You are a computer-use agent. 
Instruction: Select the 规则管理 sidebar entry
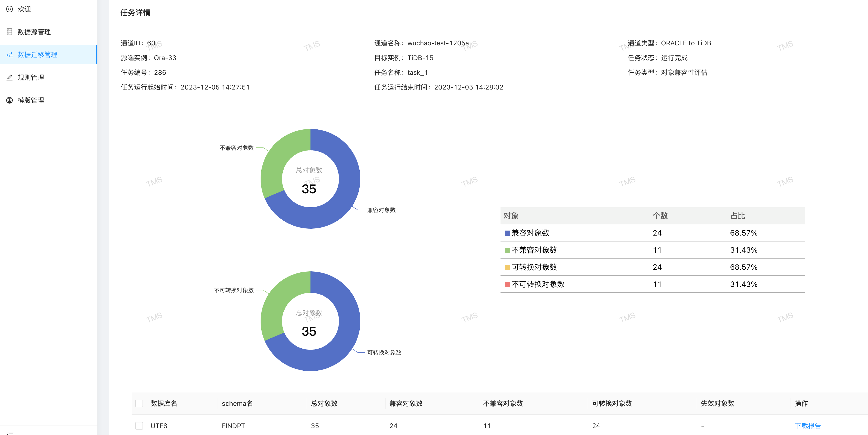[x=31, y=77]
